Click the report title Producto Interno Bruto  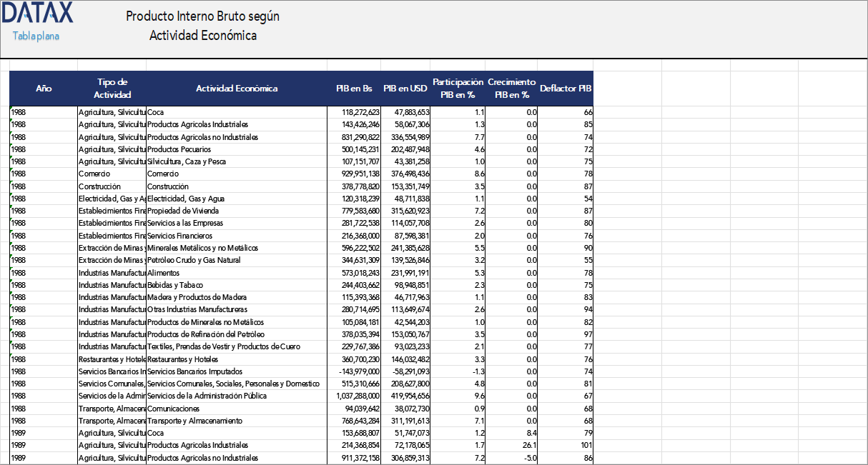point(202,16)
